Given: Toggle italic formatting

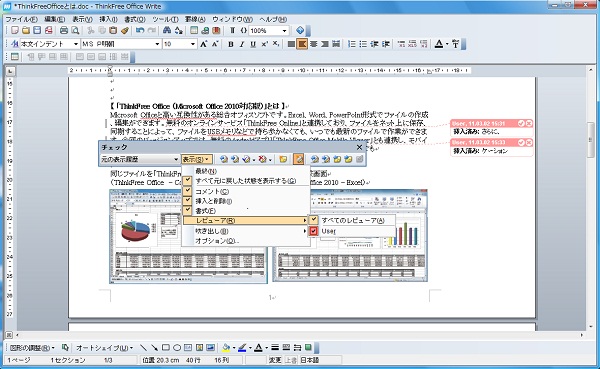Looking at the screenshot, I should tap(242, 44).
